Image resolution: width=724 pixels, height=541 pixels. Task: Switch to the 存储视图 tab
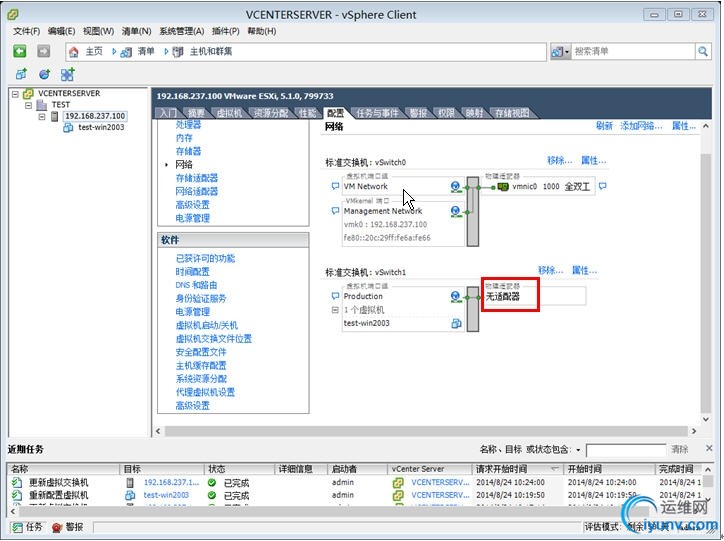click(x=512, y=113)
